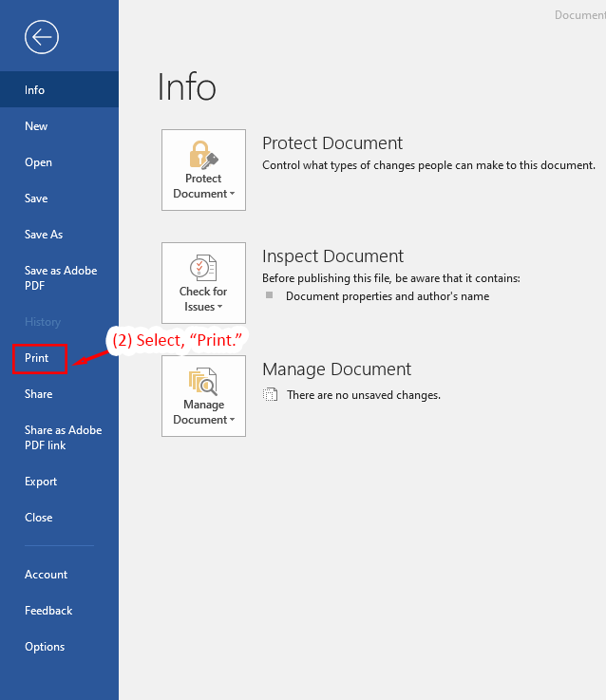Expand the Protect Document dropdown button
This screenshot has width=606, height=700.
pos(203,170)
